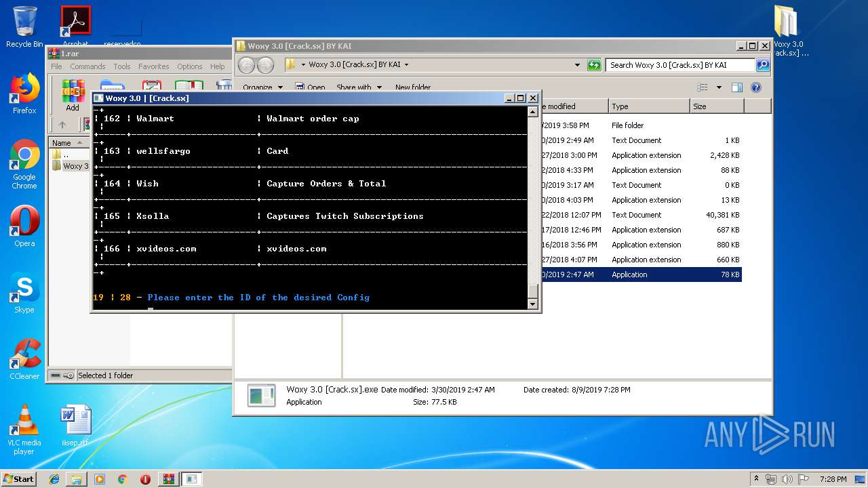Open Internet Explorer from the taskbar

point(54,479)
